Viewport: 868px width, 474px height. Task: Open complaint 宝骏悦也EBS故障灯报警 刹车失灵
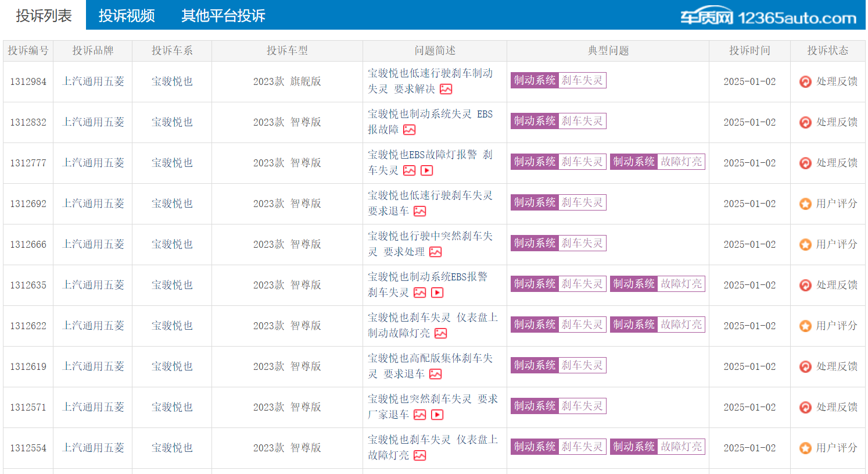click(430, 162)
